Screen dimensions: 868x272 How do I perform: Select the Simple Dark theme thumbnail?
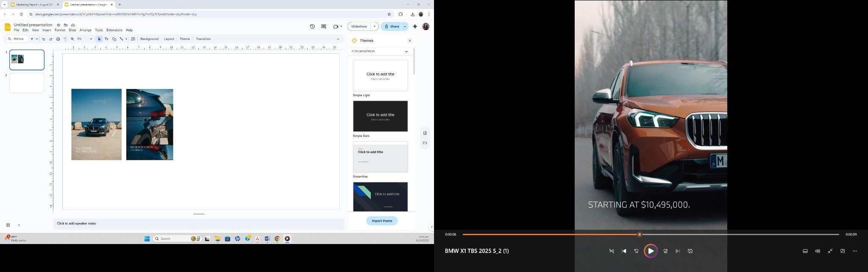click(x=381, y=116)
